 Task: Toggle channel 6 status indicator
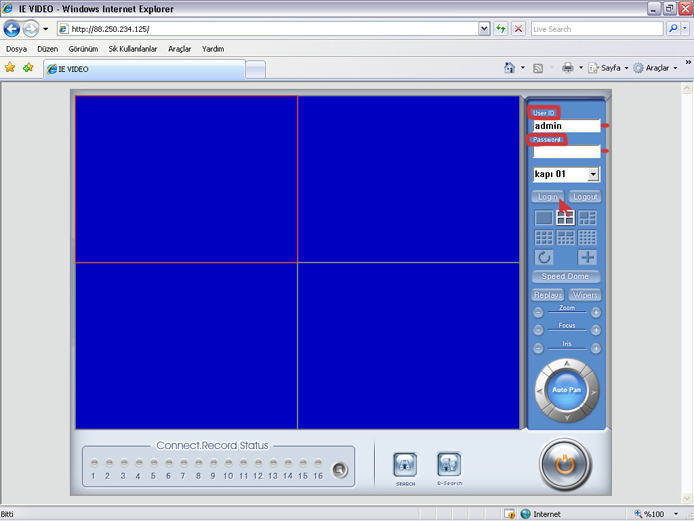point(169,463)
